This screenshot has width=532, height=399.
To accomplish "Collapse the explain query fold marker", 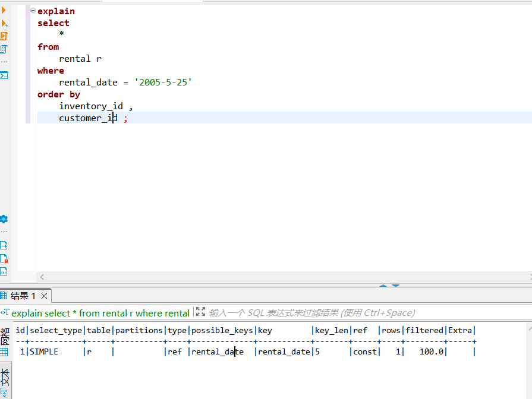I will click(33, 11).
